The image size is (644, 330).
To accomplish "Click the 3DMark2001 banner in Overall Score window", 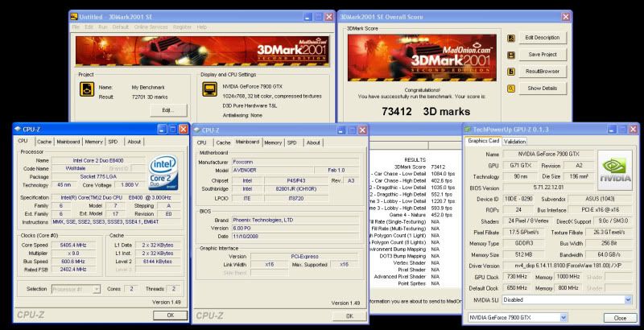I will (x=422, y=57).
